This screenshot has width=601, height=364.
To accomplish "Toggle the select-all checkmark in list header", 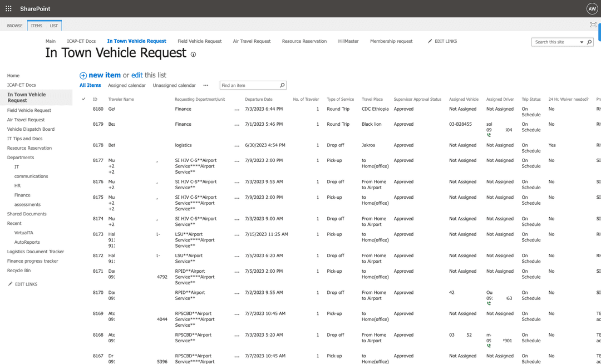I will (x=83, y=99).
